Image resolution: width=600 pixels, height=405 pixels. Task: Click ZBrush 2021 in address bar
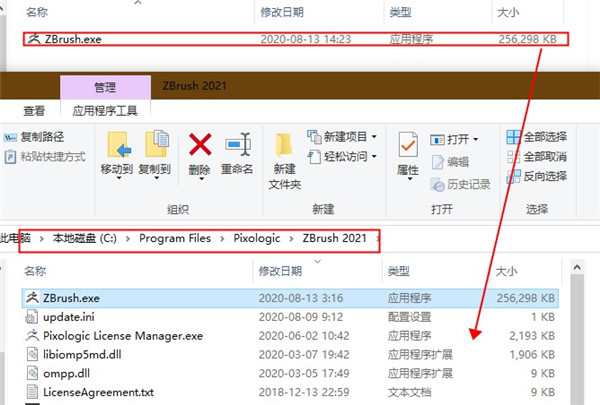334,238
